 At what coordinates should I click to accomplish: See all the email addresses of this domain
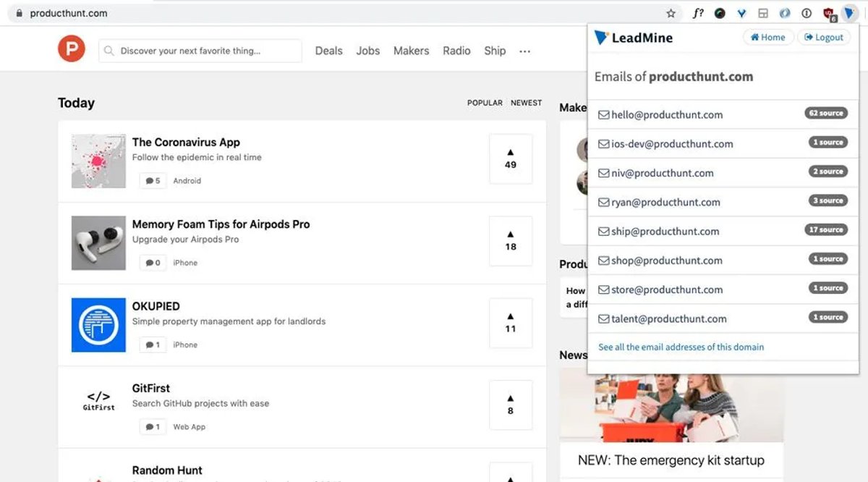pyautogui.click(x=681, y=347)
